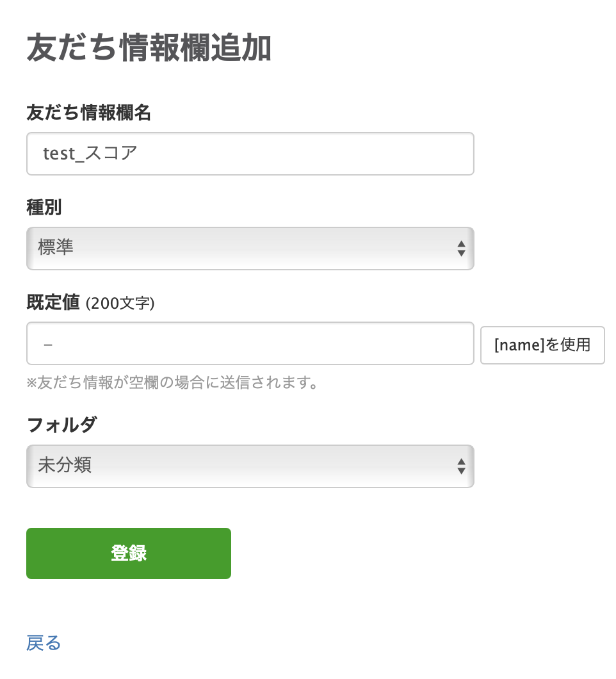The width and height of the screenshot is (616, 679).
Task: Open the 種別 dropdown showing 標準
Action: point(250,249)
